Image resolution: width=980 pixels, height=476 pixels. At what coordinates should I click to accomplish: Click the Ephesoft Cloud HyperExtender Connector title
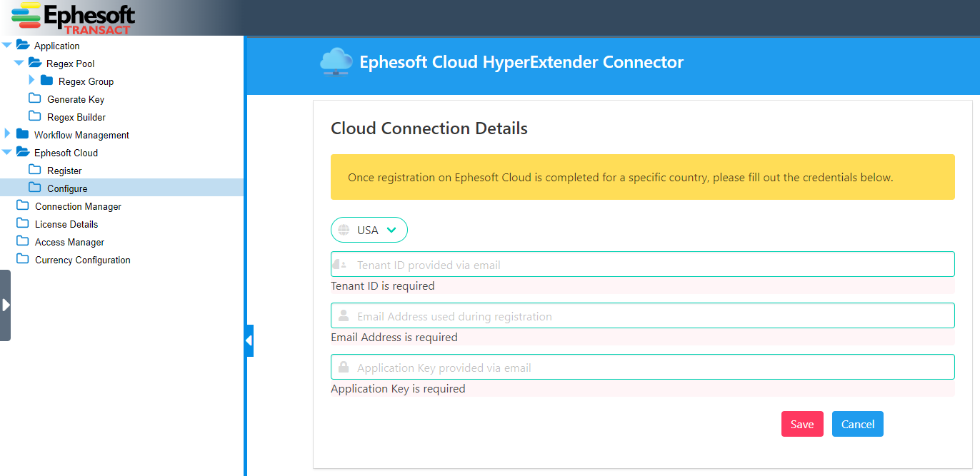521,62
